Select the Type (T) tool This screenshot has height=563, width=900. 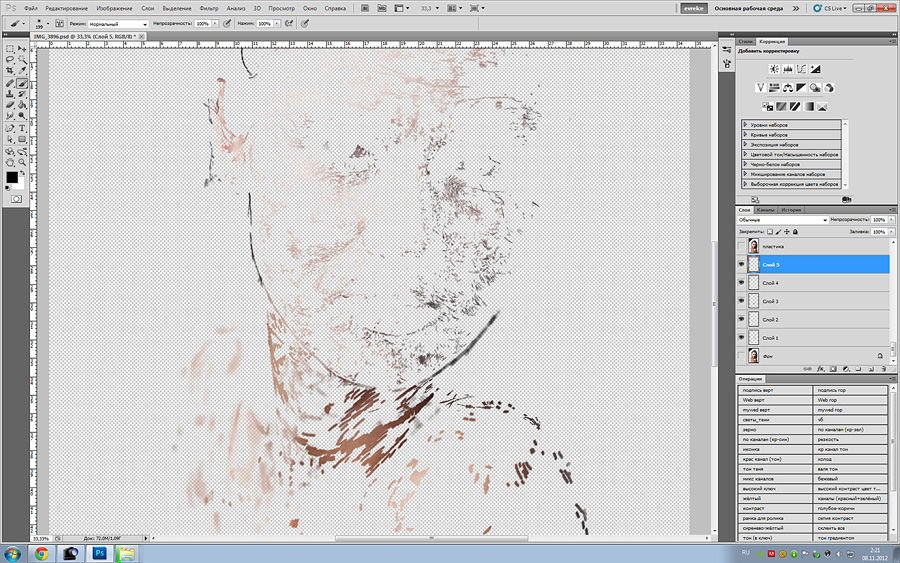pyautogui.click(x=21, y=128)
